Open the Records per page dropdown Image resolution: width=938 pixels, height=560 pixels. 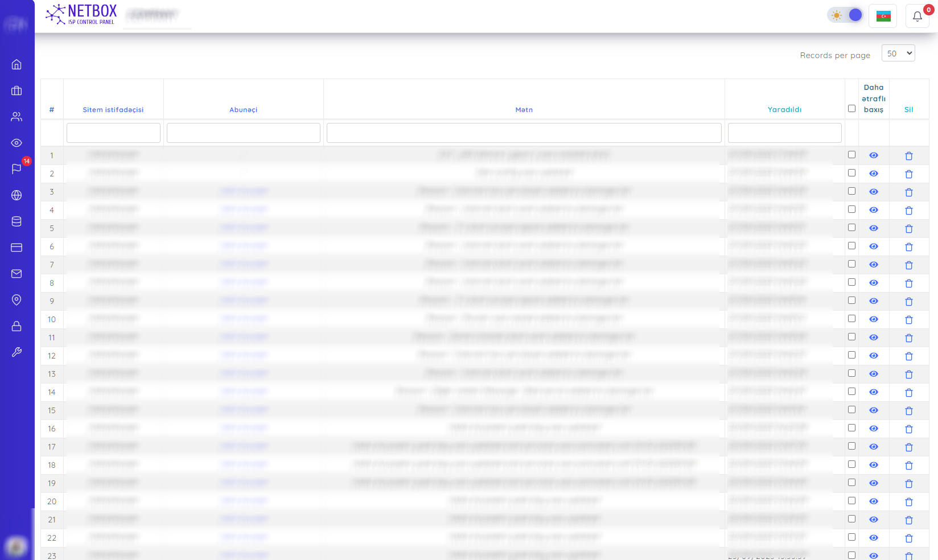tap(898, 53)
